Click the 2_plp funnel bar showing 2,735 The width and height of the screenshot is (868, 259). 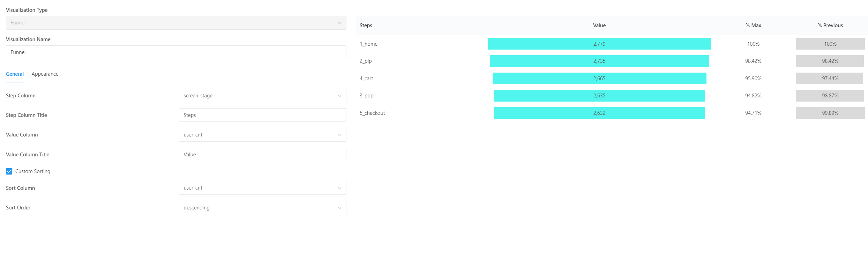click(599, 61)
